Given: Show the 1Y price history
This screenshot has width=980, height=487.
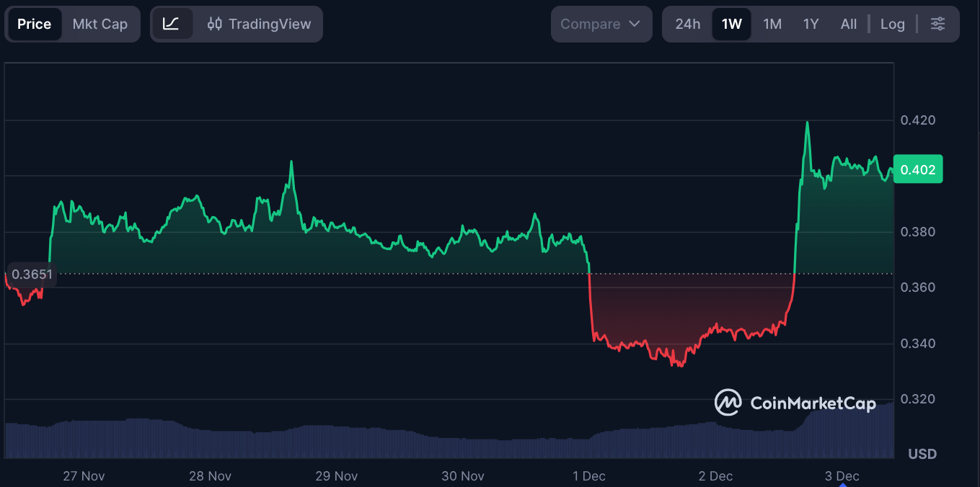Looking at the screenshot, I should (811, 24).
